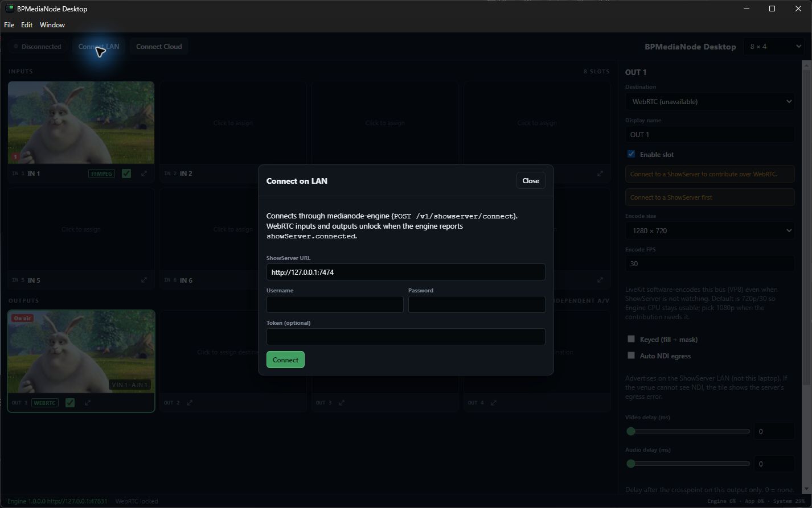Click the empty IN 2 slot to assign

click(233, 122)
